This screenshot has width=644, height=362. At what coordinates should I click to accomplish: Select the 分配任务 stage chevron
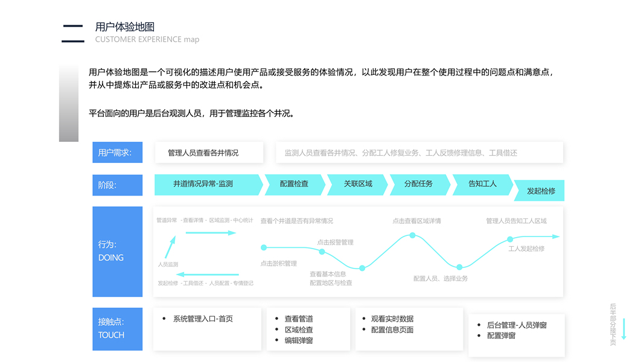pos(419,184)
